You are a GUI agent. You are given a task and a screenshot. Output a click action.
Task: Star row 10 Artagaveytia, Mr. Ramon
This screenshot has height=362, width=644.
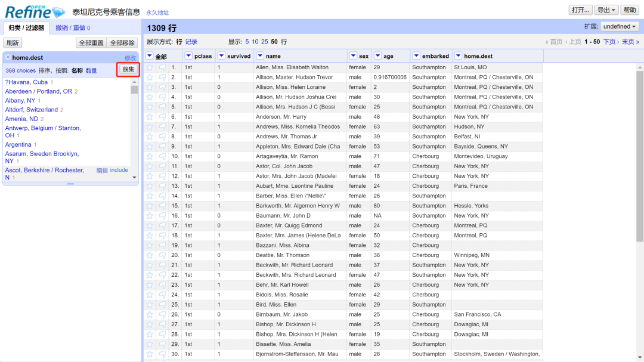[150, 156]
